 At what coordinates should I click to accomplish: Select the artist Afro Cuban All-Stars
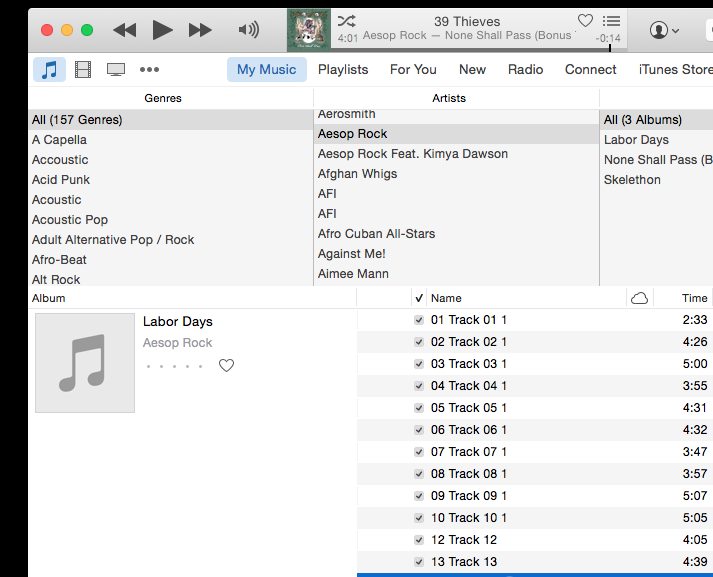(456, 234)
